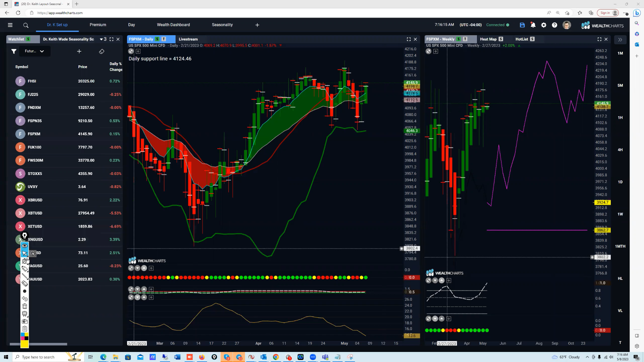Toggle the daily chart main indicator visibility
The width and height of the screenshot is (644, 362).
tap(131, 51)
